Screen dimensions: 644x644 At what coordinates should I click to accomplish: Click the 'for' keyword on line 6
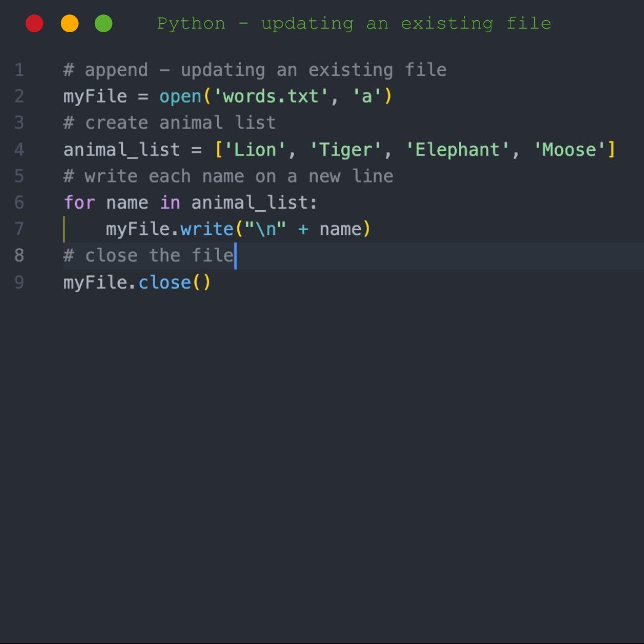[x=79, y=203]
